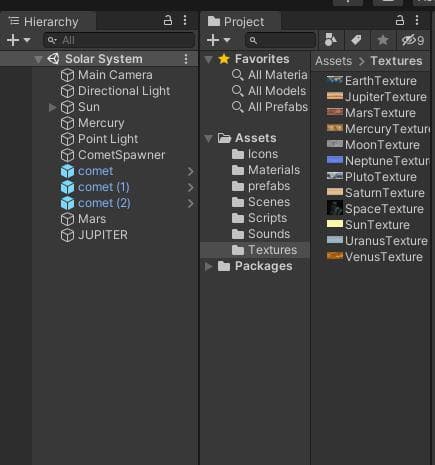Image resolution: width=435 pixels, height=465 pixels.
Task: Open Solar System scene options menu
Action: [186, 59]
